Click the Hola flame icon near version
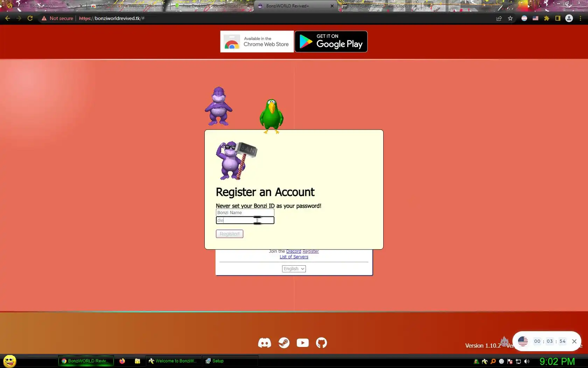The height and width of the screenshot is (368, 588). tap(504, 341)
